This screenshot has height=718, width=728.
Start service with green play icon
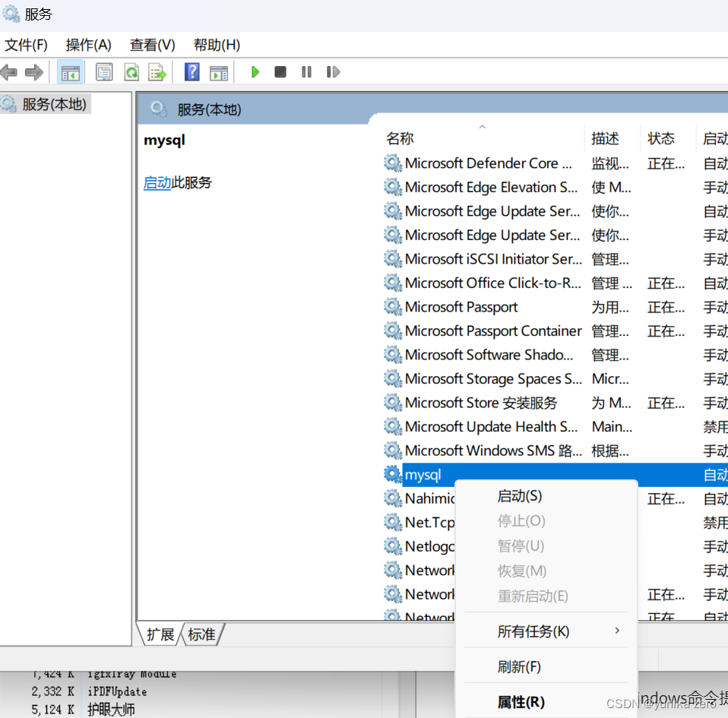[255, 72]
